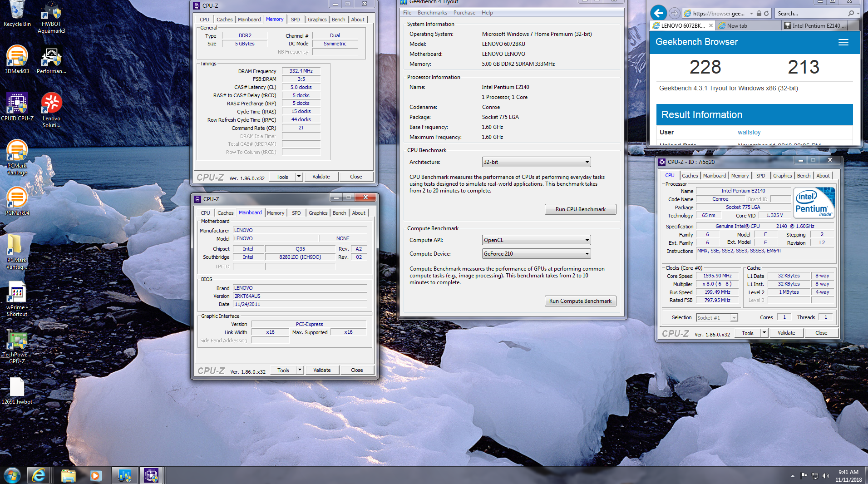Click the address bar lock security icon
This screenshot has width=868, height=484.
pyautogui.click(x=759, y=13)
